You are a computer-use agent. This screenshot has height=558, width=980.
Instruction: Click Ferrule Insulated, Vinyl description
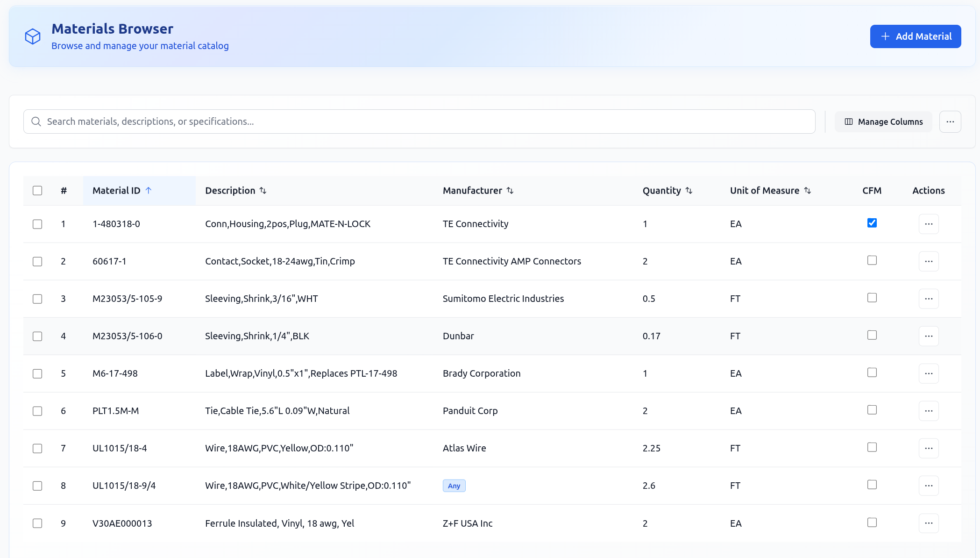coord(280,523)
